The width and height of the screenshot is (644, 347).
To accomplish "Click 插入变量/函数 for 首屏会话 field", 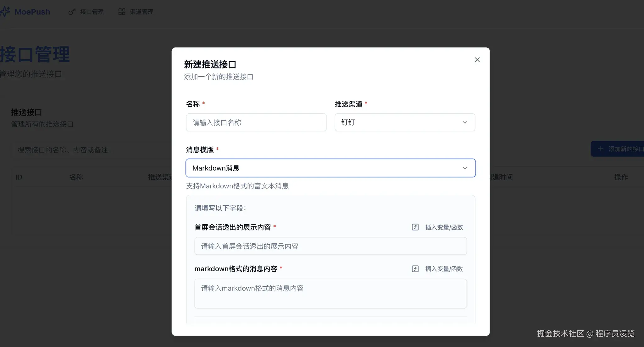I will 444,227.
